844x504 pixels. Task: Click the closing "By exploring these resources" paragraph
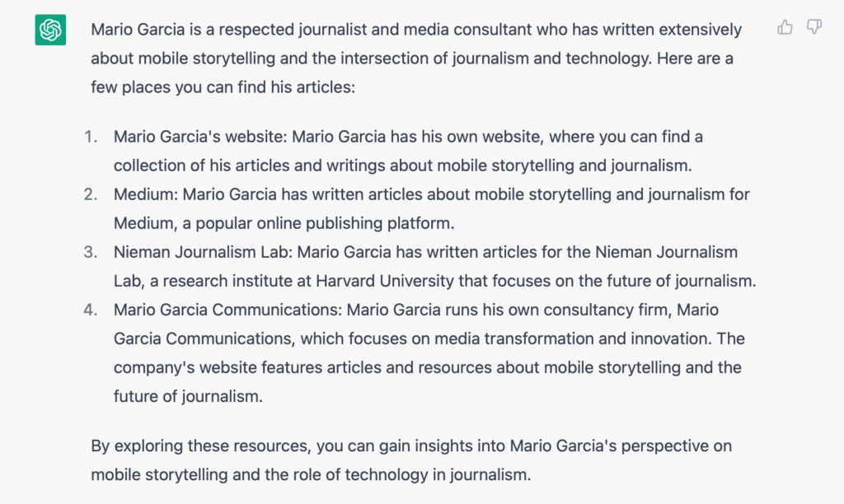(x=411, y=460)
